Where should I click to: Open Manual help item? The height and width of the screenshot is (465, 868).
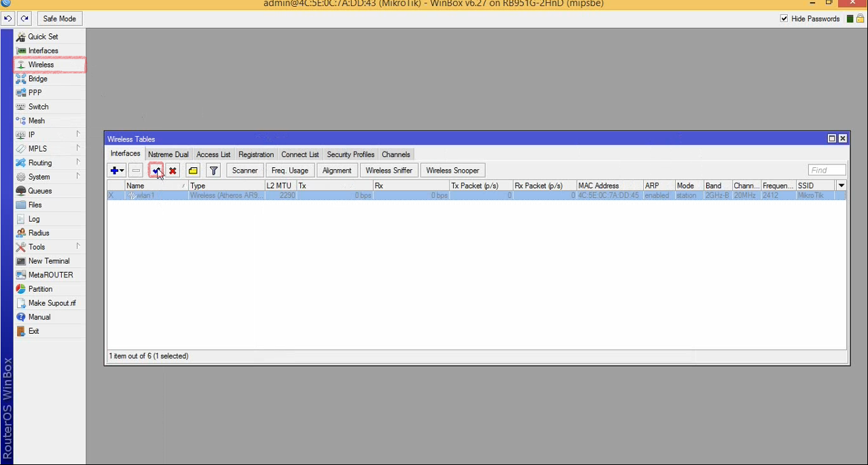(49, 317)
